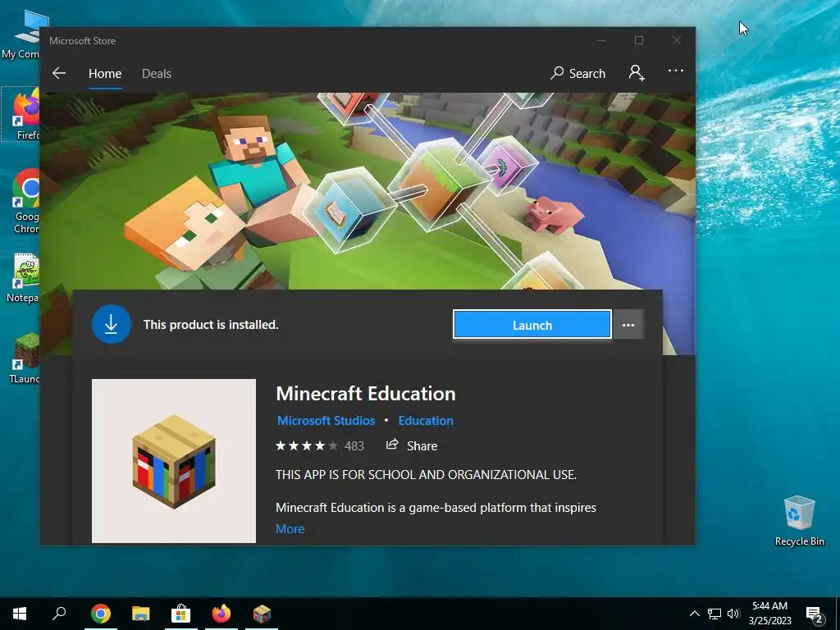Open Microsoft Studios publisher link
Image resolution: width=840 pixels, height=630 pixels.
point(326,421)
